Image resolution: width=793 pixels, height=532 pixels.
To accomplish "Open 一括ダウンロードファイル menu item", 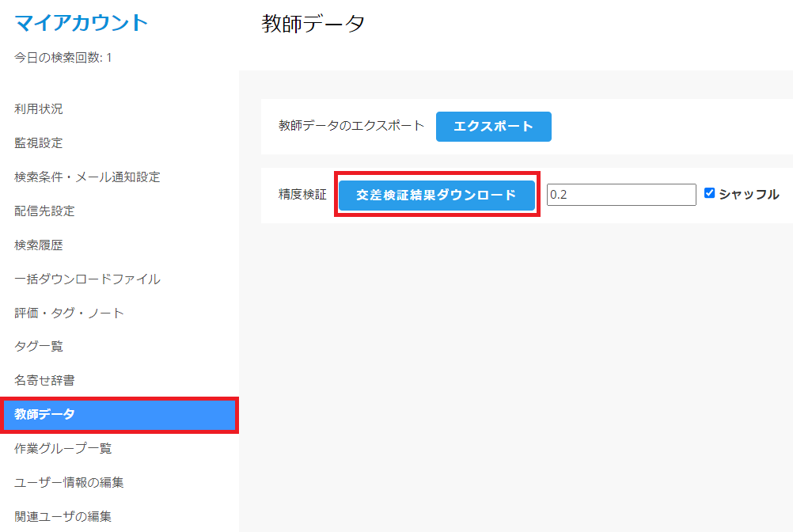I will (x=87, y=279).
